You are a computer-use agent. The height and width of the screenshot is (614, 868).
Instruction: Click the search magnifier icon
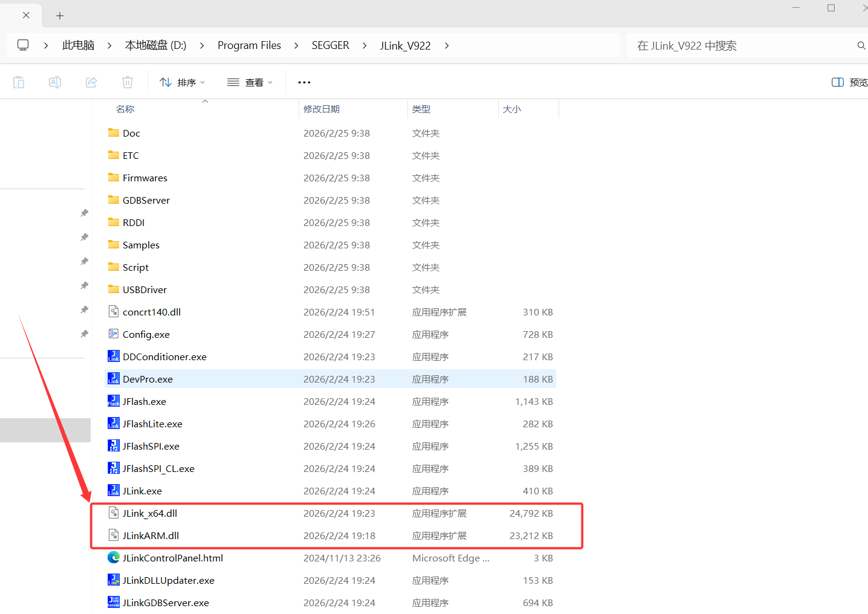pos(861,45)
